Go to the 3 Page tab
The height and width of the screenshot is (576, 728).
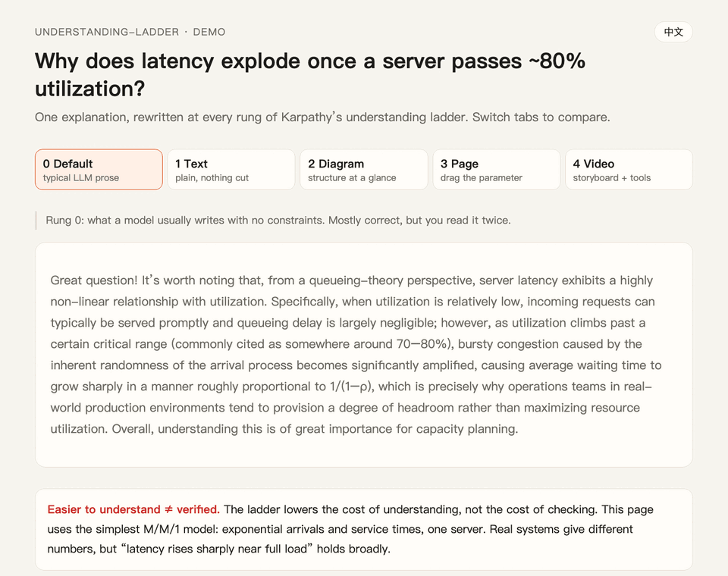point(496,170)
